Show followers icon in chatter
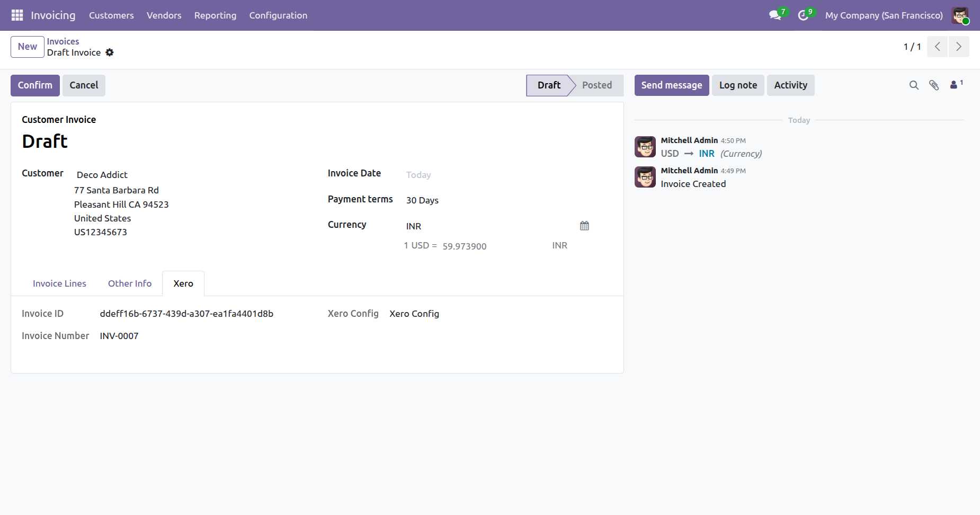The width and height of the screenshot is (980, 515). [x=956, y=84]
